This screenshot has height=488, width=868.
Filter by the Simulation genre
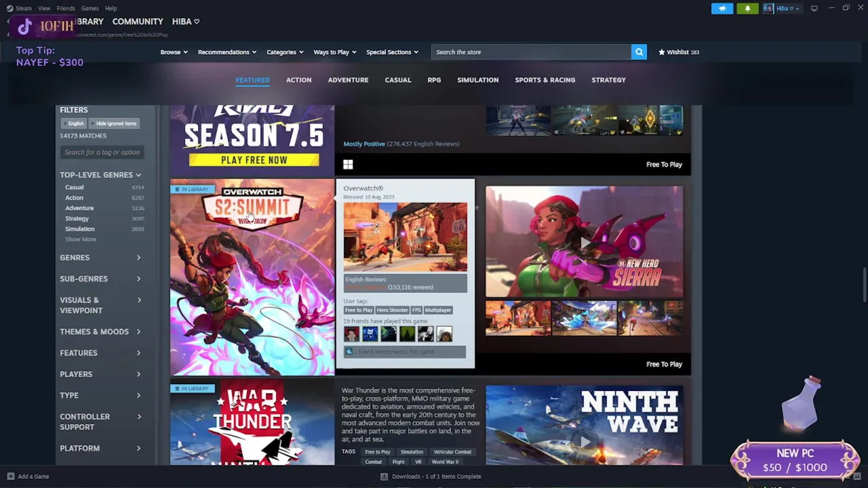pos(79,229)
